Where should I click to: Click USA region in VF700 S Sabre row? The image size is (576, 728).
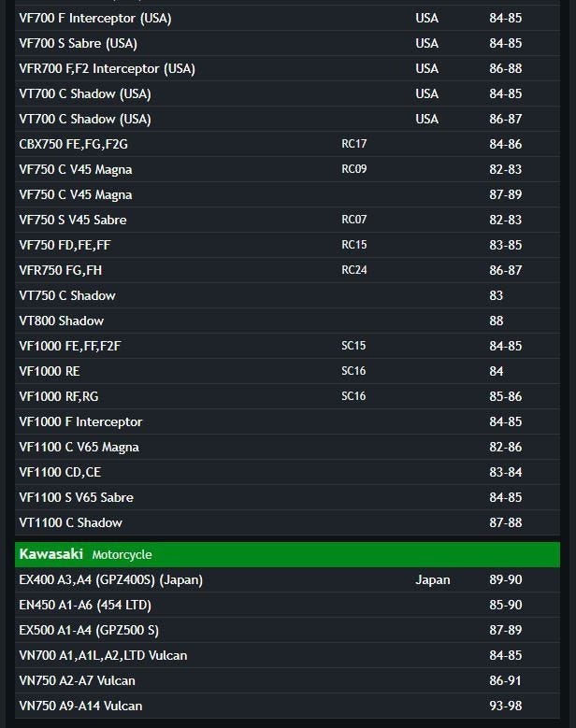point(427,43)
